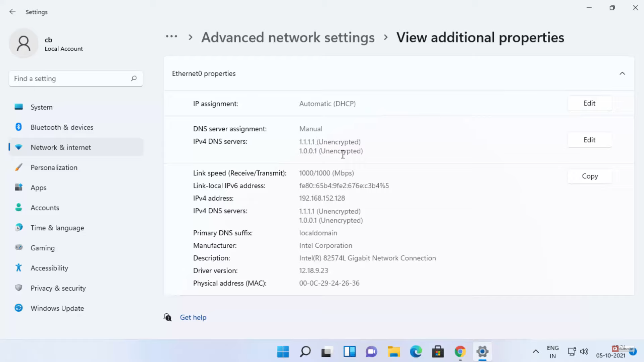This screenshot has width=644, height=362.
Task: Open Accessibility settings page
Action: (49, 268)
